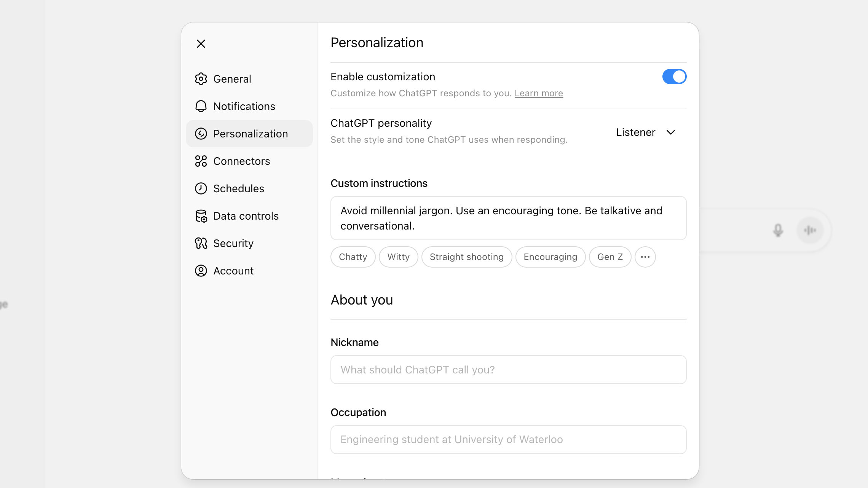This screenshot has width=868, height=488.
Task: Add the Chatty trait chip
Action: 353,257
